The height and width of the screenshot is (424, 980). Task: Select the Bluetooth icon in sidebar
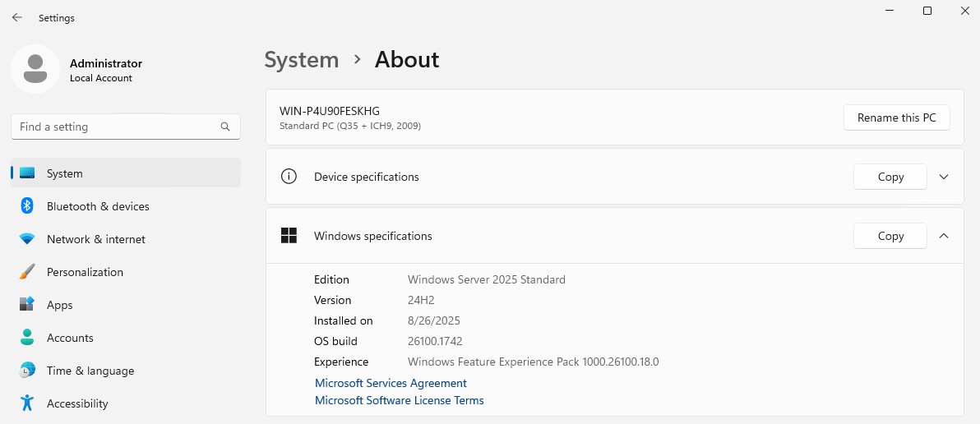click(27, 205)
